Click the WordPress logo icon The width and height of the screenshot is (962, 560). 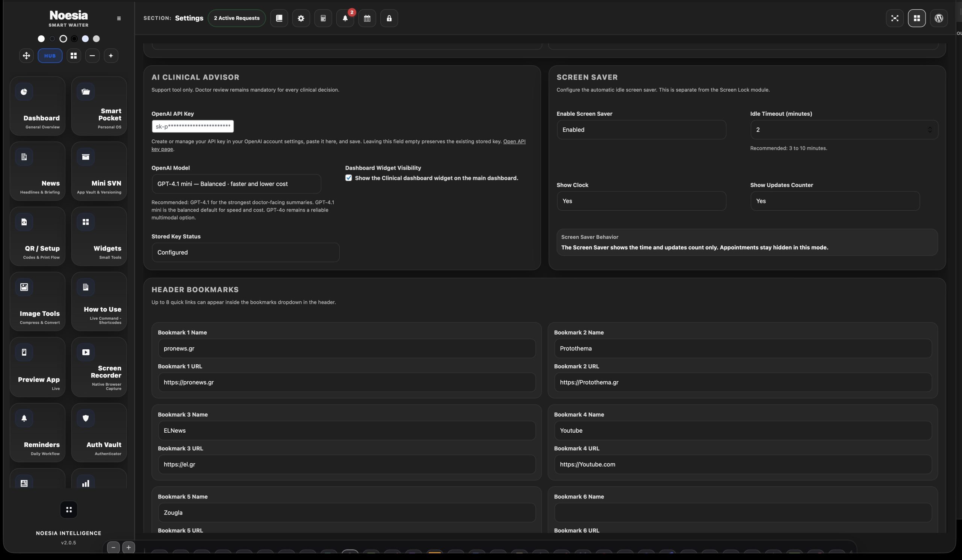939,18
